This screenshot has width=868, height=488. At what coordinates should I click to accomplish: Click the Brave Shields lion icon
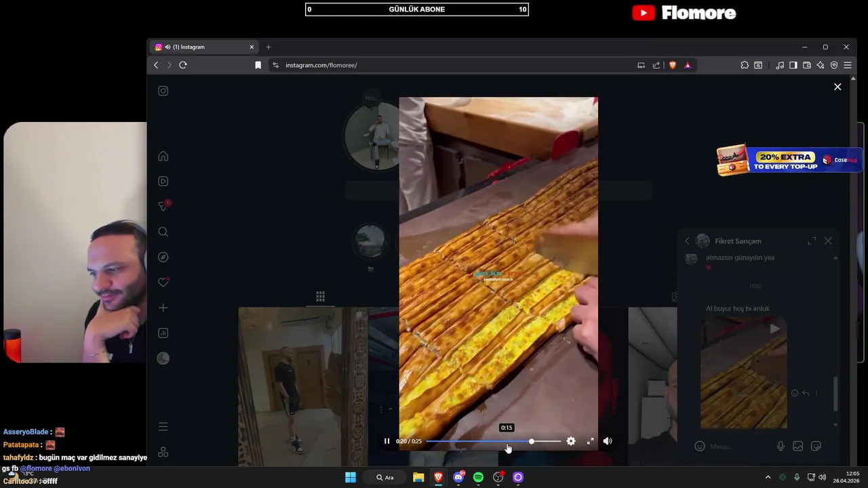(x=673, y=65)
